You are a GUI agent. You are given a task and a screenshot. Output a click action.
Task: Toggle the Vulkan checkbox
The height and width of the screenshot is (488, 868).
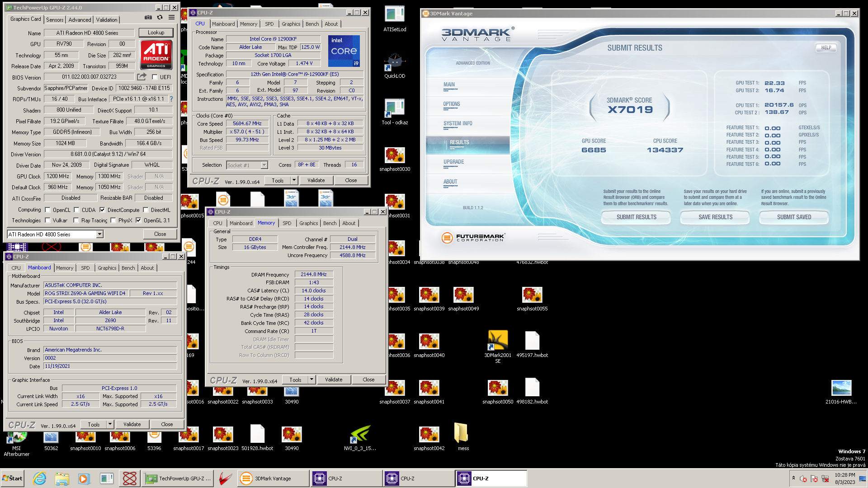(47, 221)
